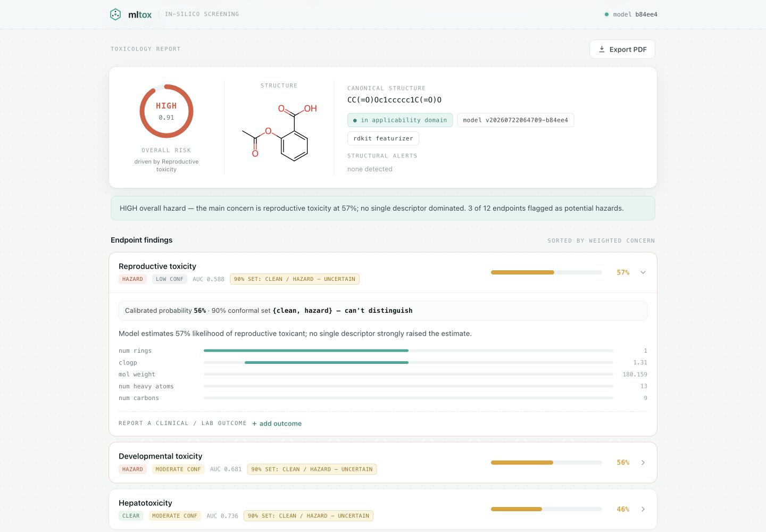Click the download icon in Export PDF
The width and height of the screenshot is (766, 532).
(x=602, y=49)
